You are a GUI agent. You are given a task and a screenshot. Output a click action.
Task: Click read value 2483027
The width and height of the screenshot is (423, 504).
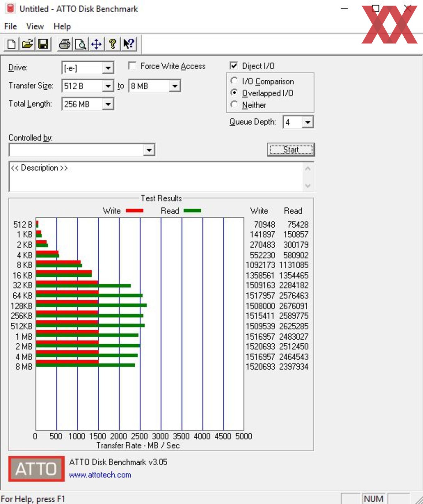click(x=294, y=336)
